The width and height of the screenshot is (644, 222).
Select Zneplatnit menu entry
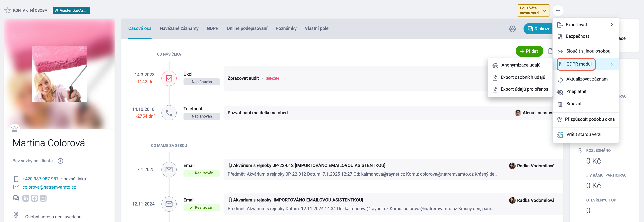coord(586,92)
